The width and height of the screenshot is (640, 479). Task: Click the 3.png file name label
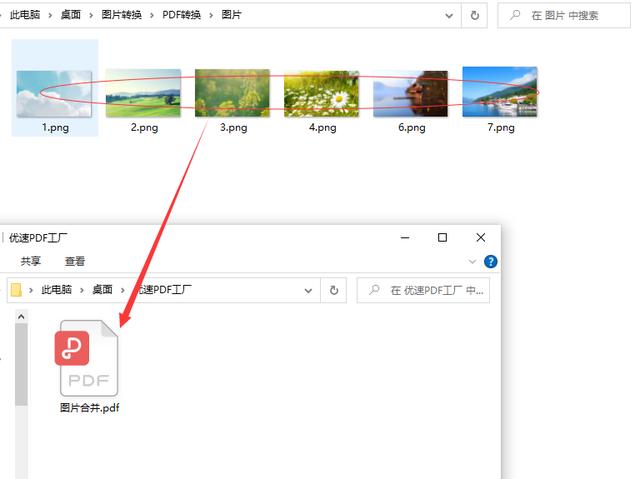click(233, 128)
